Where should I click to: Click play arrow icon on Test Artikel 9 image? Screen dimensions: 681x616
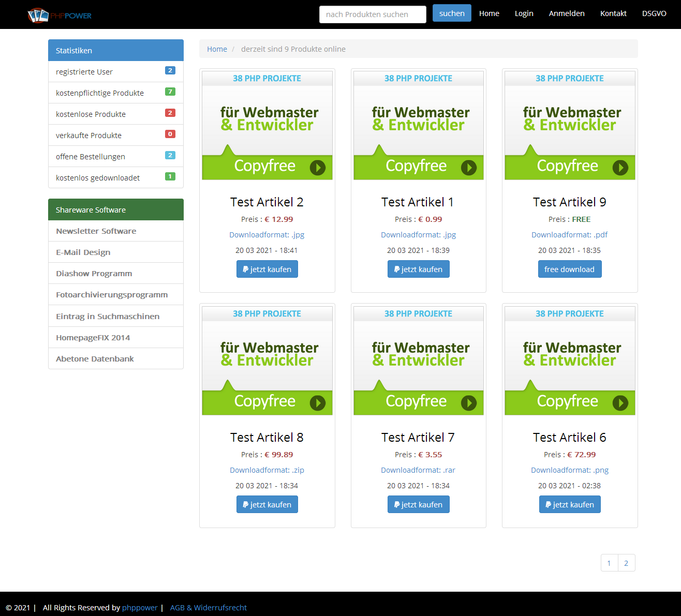(x=620, y=168)
